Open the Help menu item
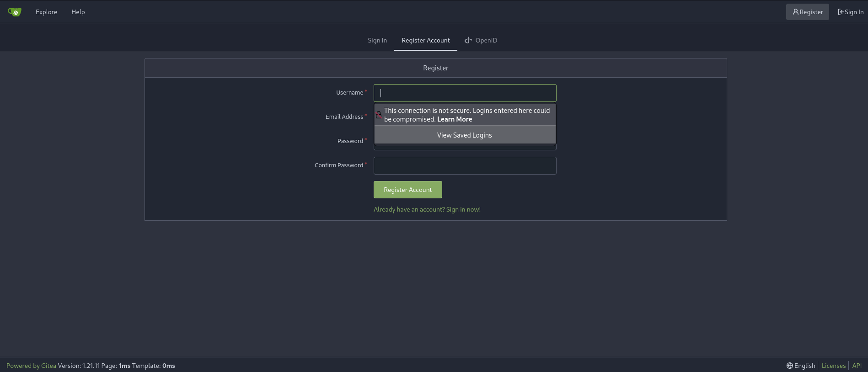The width and height of the screenshot is (868, 372). click(x=78, y=12)
